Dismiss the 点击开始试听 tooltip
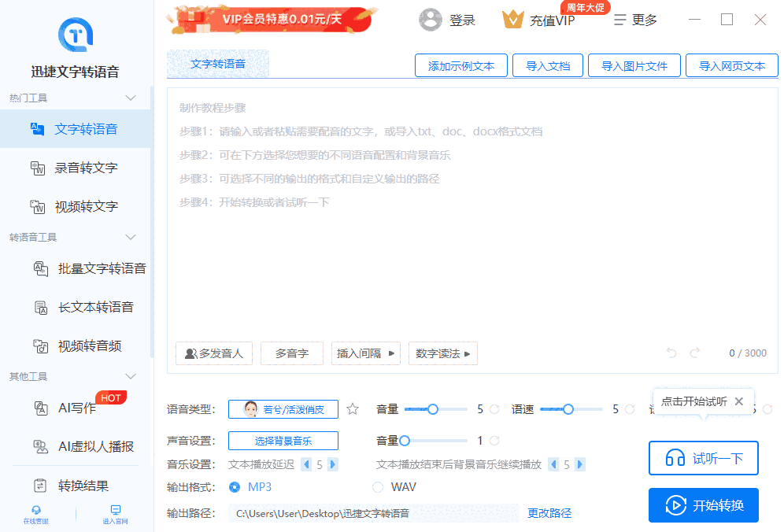The image size is (784, 532). [738, 401]
